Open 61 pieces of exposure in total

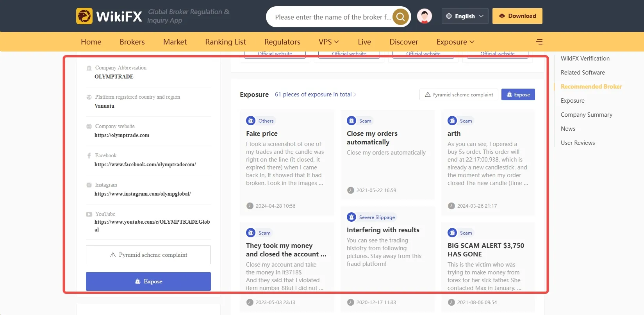[316, 94]
